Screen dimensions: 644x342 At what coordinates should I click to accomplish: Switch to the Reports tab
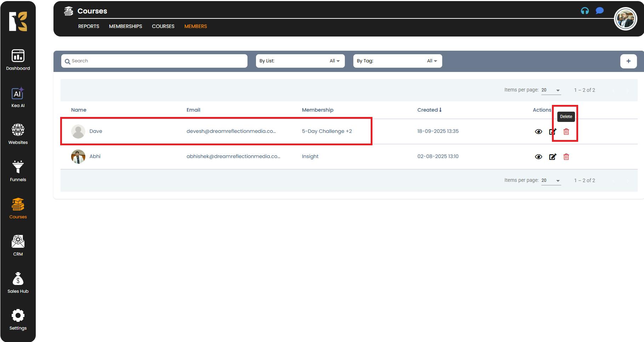coord(89,26)
